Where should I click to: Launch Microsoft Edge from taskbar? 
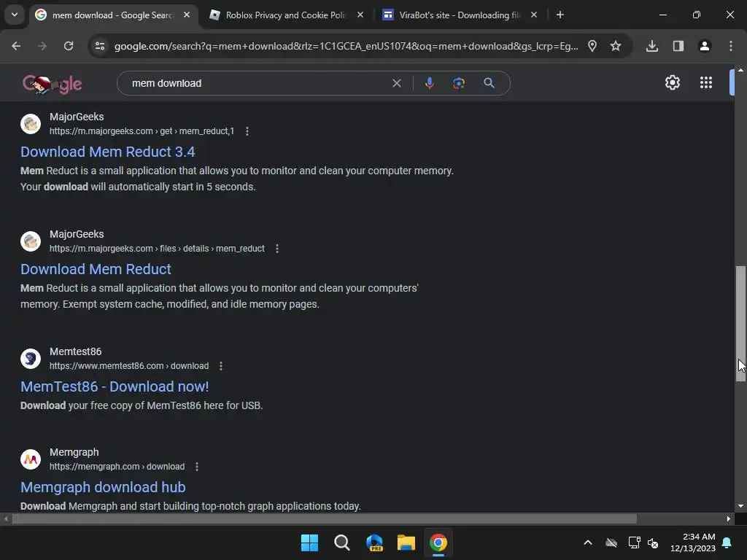[x=374, y=542]
